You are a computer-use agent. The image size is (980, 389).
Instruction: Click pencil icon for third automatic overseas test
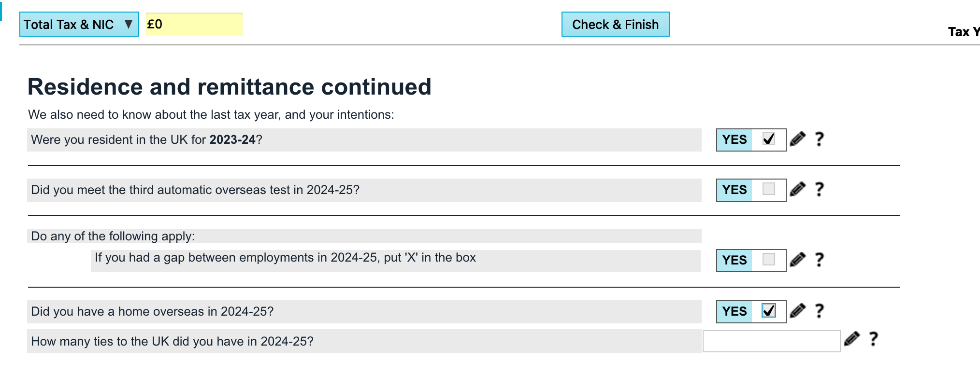point(797,190)
